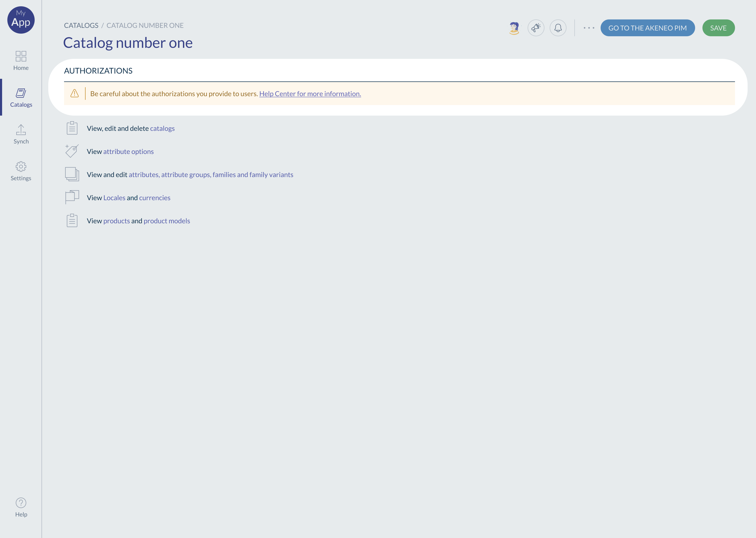
Task: Click the CATALOG NUMBER ONE breadcrumb item
Action: tap(145, 25)
